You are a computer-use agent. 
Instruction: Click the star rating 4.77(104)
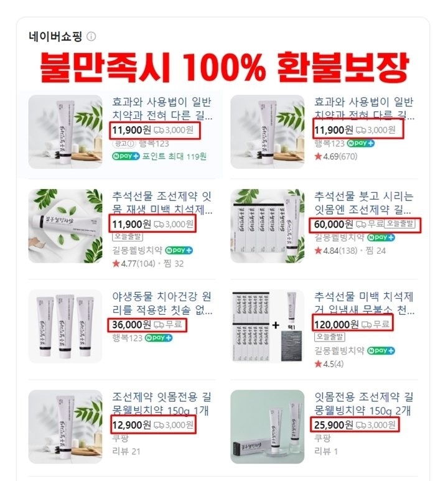[134, 263]
